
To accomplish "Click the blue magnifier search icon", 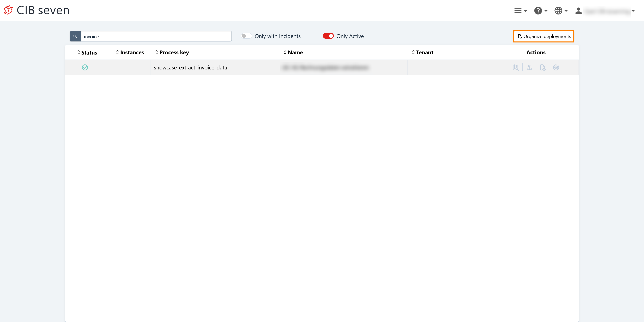I will [x=75, y=36].
